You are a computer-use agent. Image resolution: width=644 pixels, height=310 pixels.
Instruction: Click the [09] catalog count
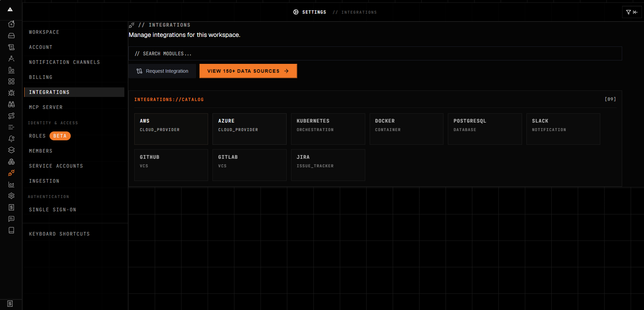coord(610,99)
